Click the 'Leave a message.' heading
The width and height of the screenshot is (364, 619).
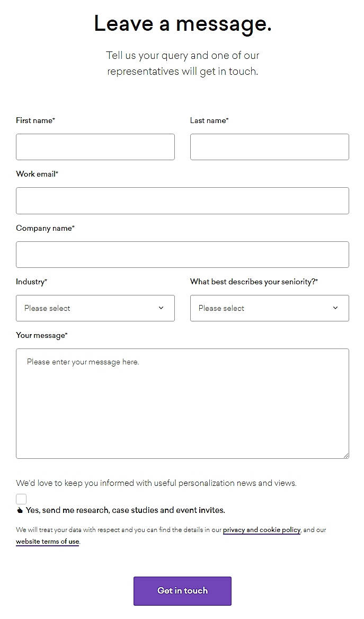(182, 23)
